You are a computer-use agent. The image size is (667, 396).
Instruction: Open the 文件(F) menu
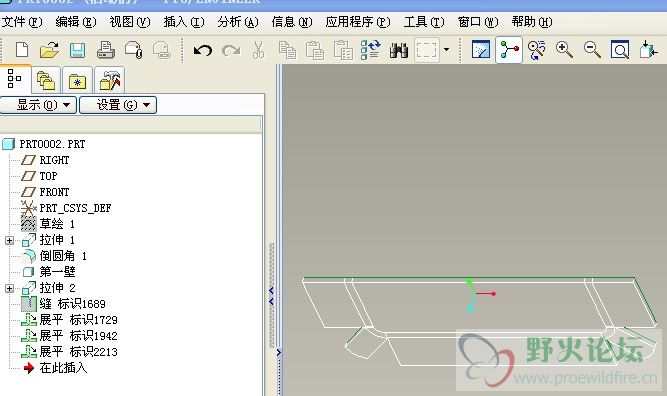pos(22,22)
